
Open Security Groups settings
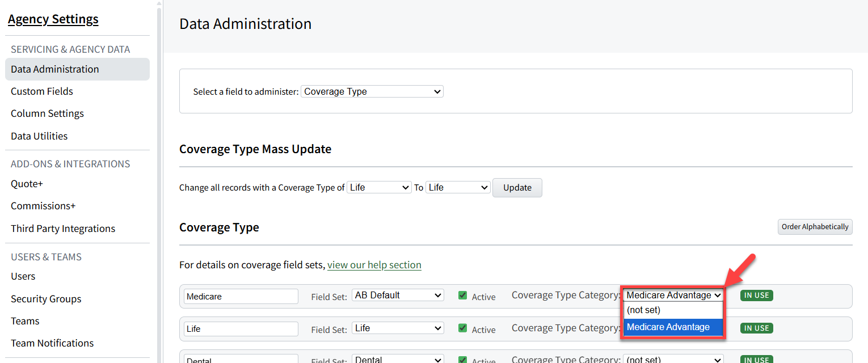(46, 299)
